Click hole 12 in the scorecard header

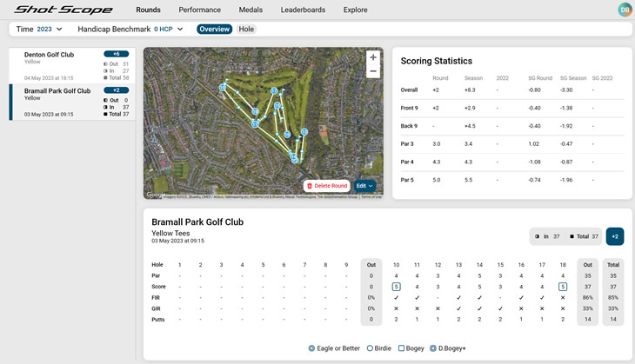(438, 265)
